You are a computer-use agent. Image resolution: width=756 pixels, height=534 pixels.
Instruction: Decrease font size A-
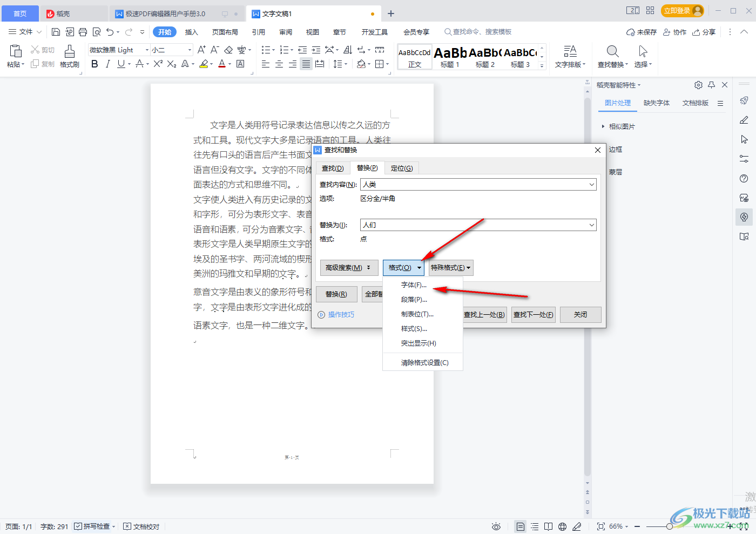[x=214, y=50]
